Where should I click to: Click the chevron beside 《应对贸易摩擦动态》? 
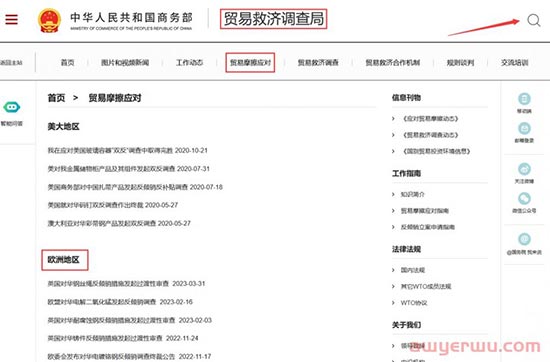(x=393, y=119)
